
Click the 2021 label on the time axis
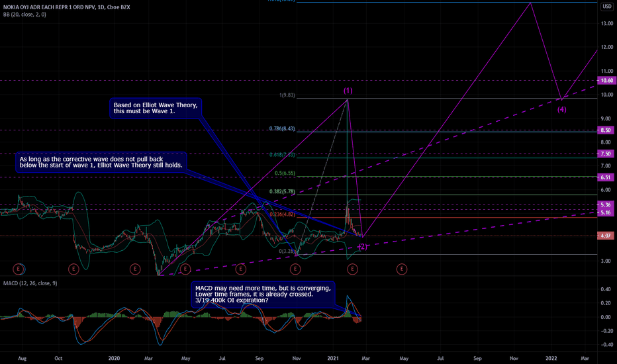[x=333, y=358]
